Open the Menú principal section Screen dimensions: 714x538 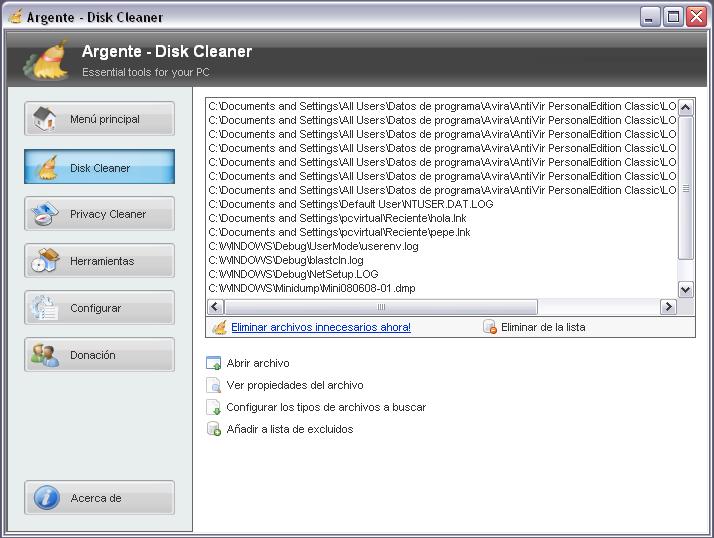point(99,118)
